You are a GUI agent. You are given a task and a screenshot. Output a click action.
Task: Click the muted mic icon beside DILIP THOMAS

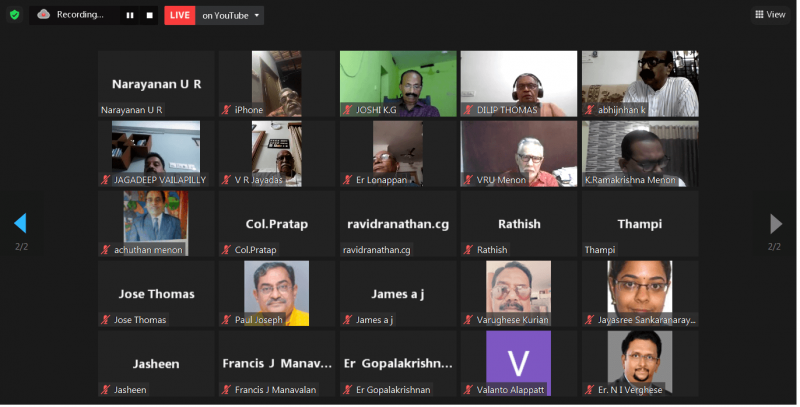point(468,110)
